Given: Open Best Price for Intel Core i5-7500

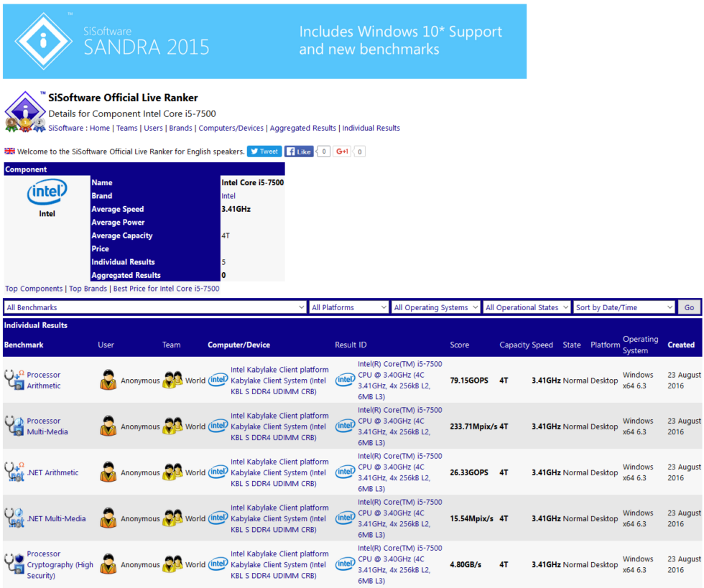Looking at the screenshot, I should point(166,289).
